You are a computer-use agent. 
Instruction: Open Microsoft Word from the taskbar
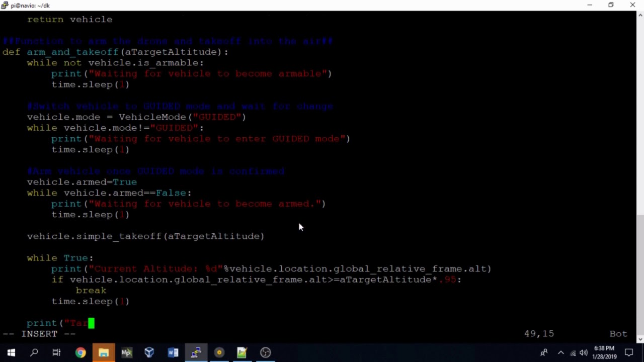click(x=173, y=352)
